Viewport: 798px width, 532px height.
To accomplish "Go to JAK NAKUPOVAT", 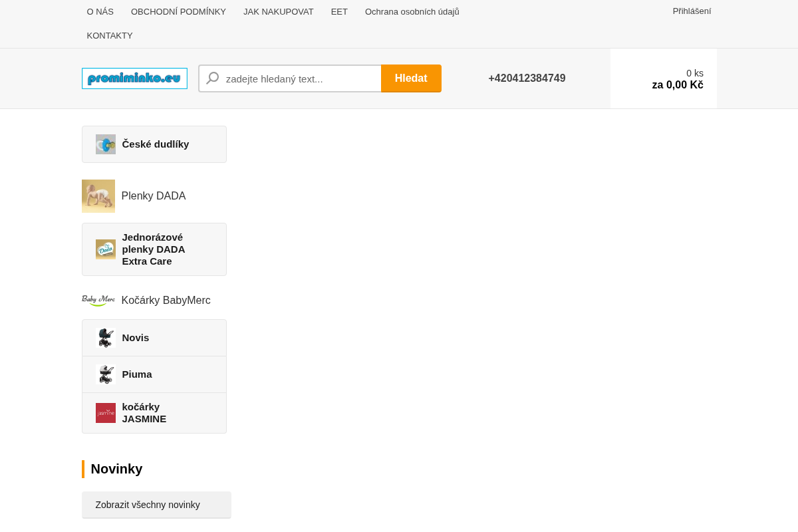I will coord(279,11).
